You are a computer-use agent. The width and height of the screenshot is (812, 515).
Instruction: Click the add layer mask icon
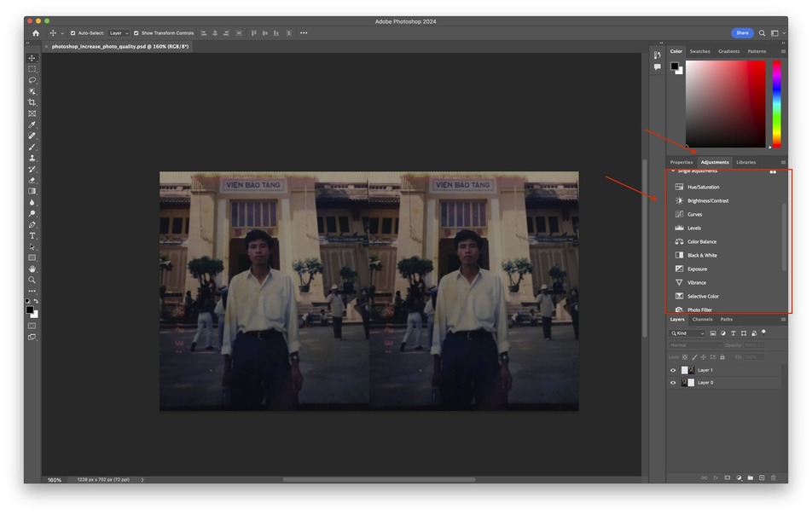[727, 477]
